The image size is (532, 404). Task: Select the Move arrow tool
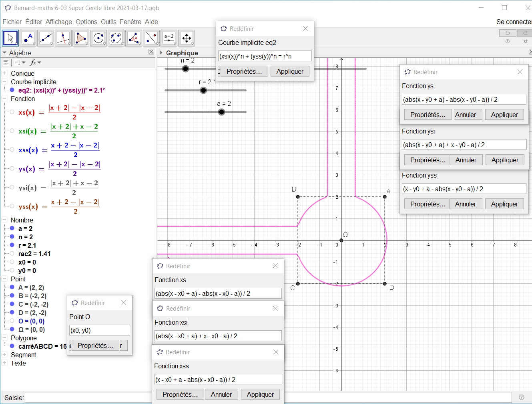pyautogui.click(x=10, y=38)
